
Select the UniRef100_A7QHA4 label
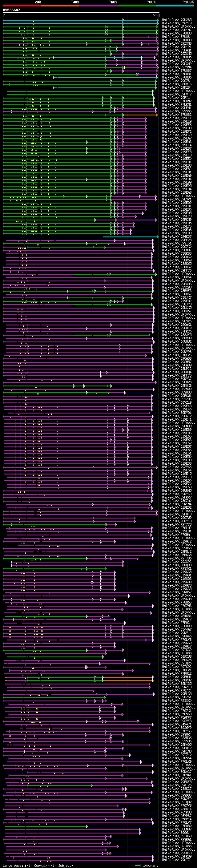tap(177, 535)
